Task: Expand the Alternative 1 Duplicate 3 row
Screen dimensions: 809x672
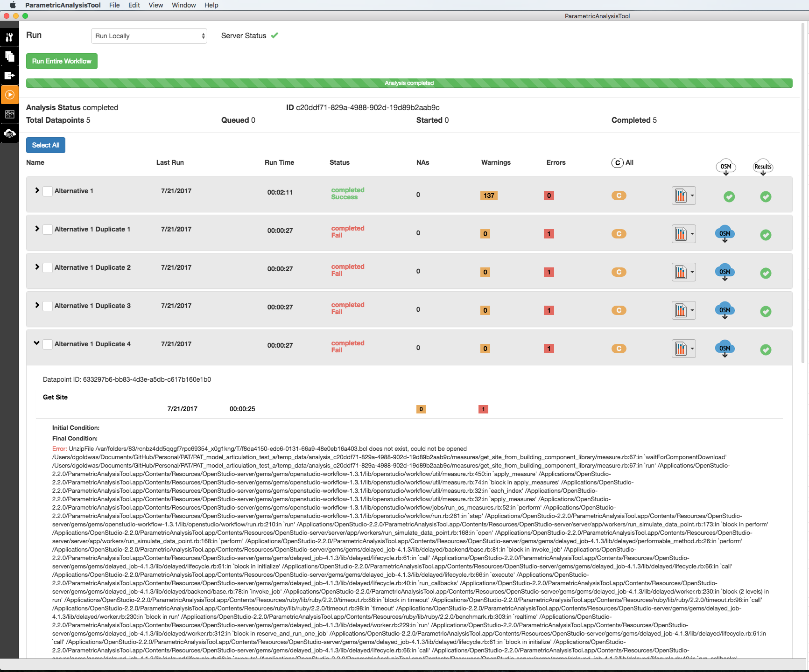Action: [37, 305]
